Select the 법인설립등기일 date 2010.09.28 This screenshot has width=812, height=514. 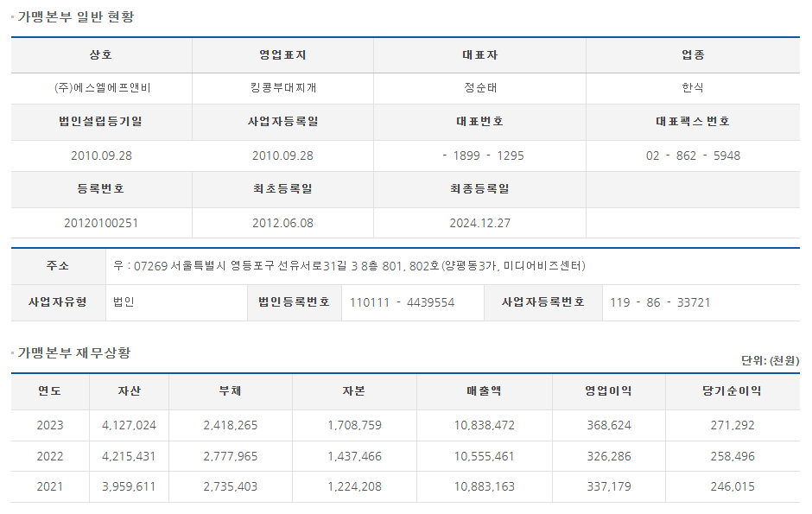[102, 155]
